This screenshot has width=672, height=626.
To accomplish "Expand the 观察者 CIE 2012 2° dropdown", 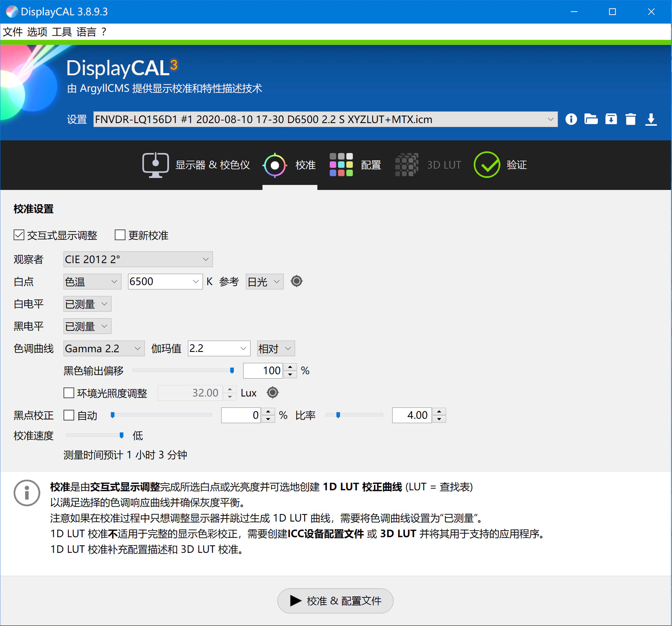I will [x=138, y=259].
